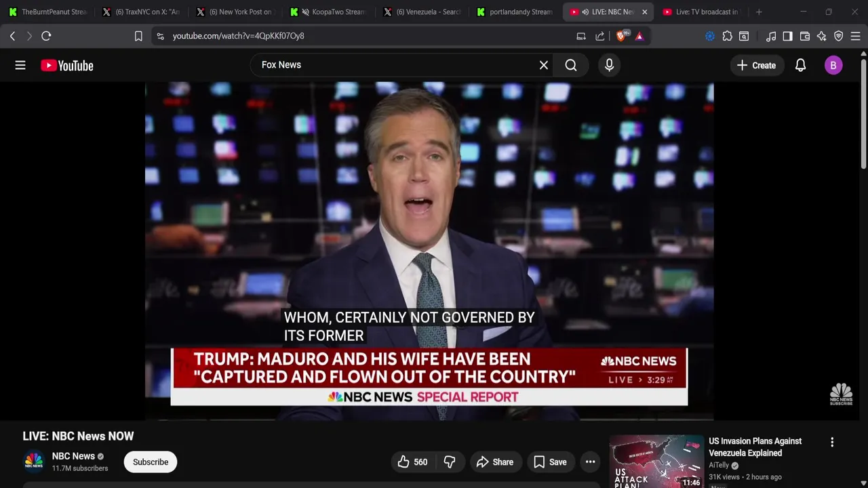This screenshot has height=488, width=868.
Task: Close the LIVE: NBC News tab
Action: point(644,12)
